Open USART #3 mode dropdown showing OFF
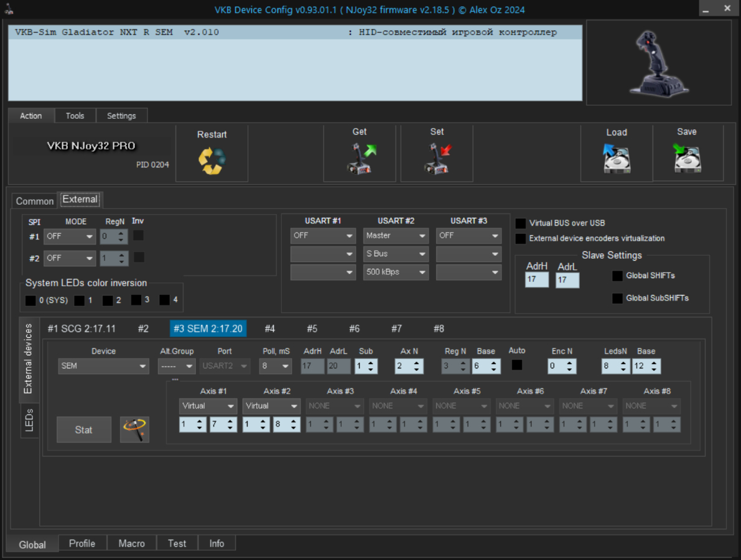This screenshot has height=560, width=741. [x=468, y=235]
